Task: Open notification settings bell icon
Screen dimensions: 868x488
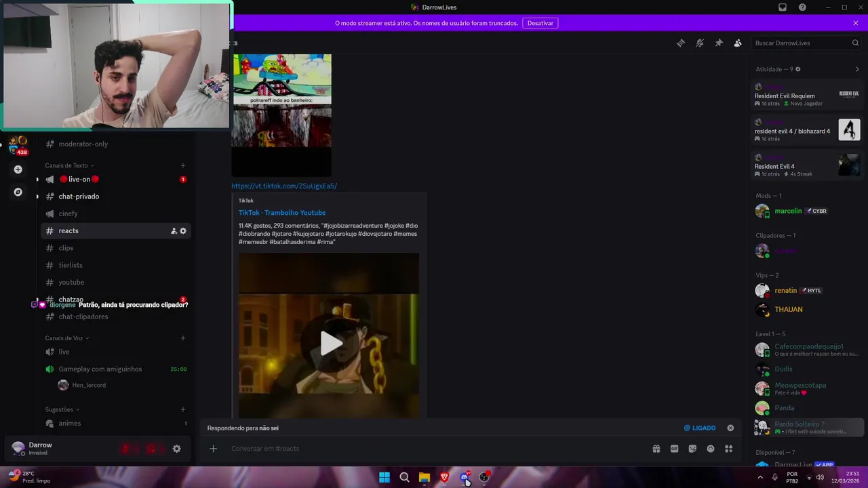Action: coord(700,43)
